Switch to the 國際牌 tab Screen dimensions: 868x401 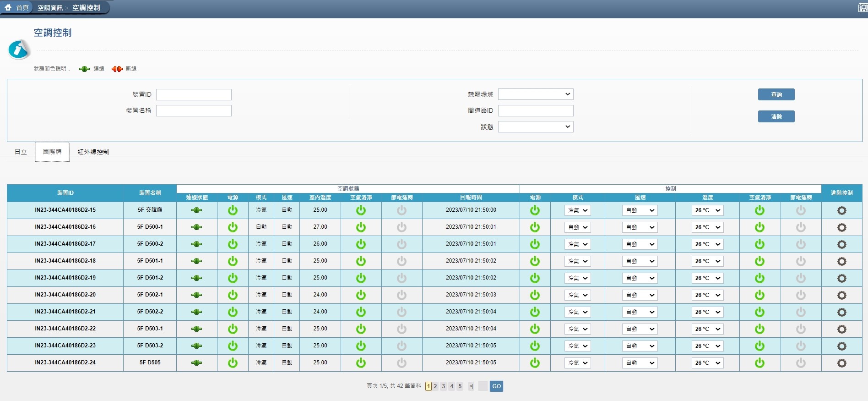[x=52, y=152]
